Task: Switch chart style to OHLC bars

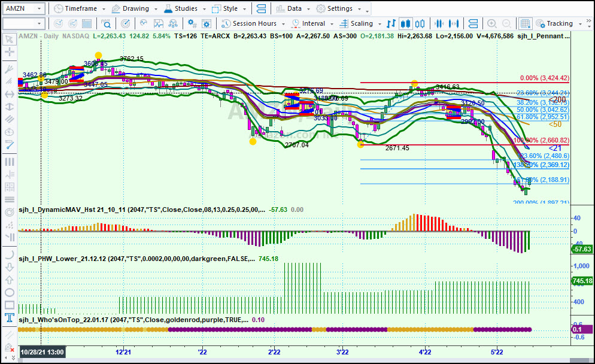Action: 391,23
